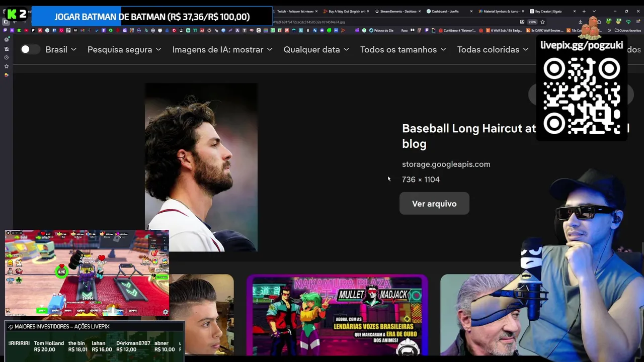This screenshot has height=362, width=644.
Task: Open a new browser tab with plus
Action: tap(584, 11)
